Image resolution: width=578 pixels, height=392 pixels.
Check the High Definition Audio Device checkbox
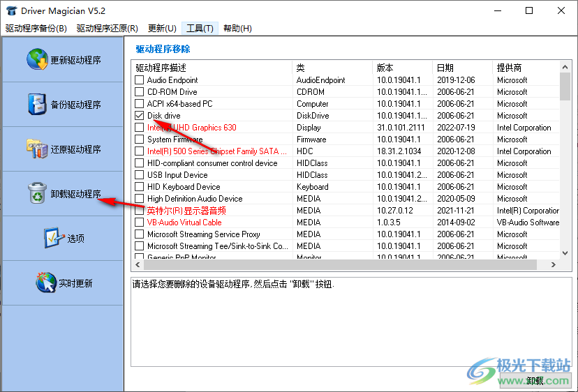(140, 199)
